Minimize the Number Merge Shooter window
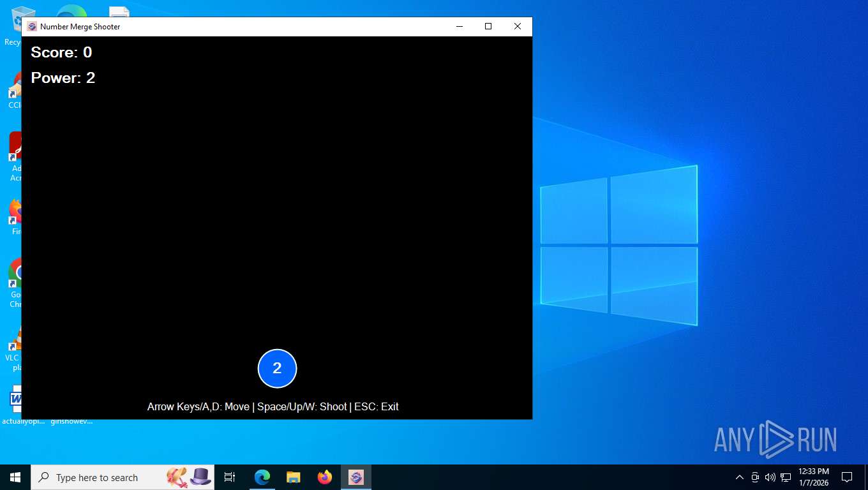868x490 pixels. coord(459,26)
